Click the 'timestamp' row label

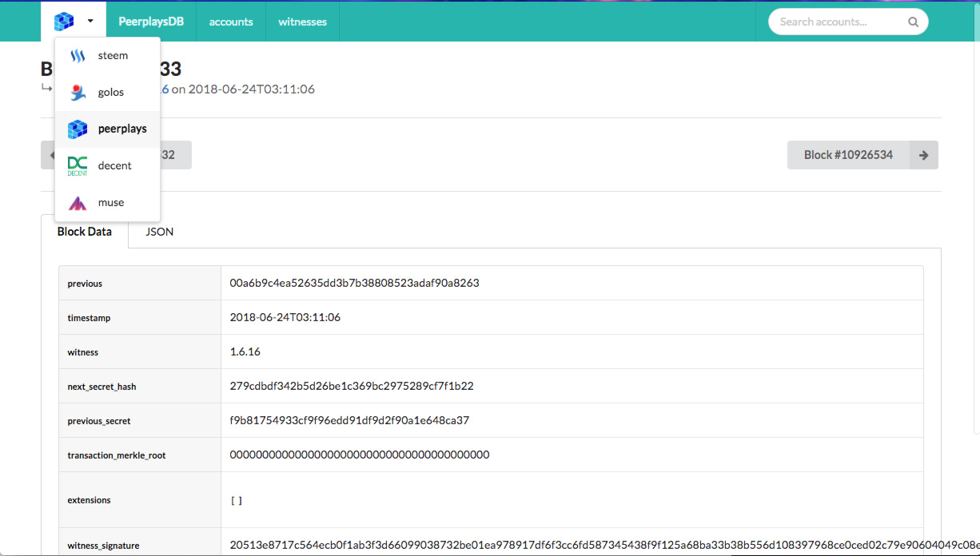point(89,318)
